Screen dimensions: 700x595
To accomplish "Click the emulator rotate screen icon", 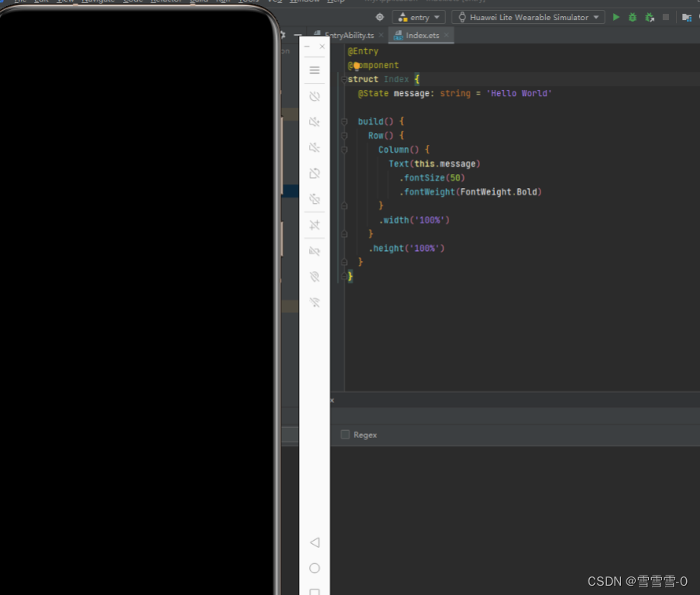I will 314,174.
